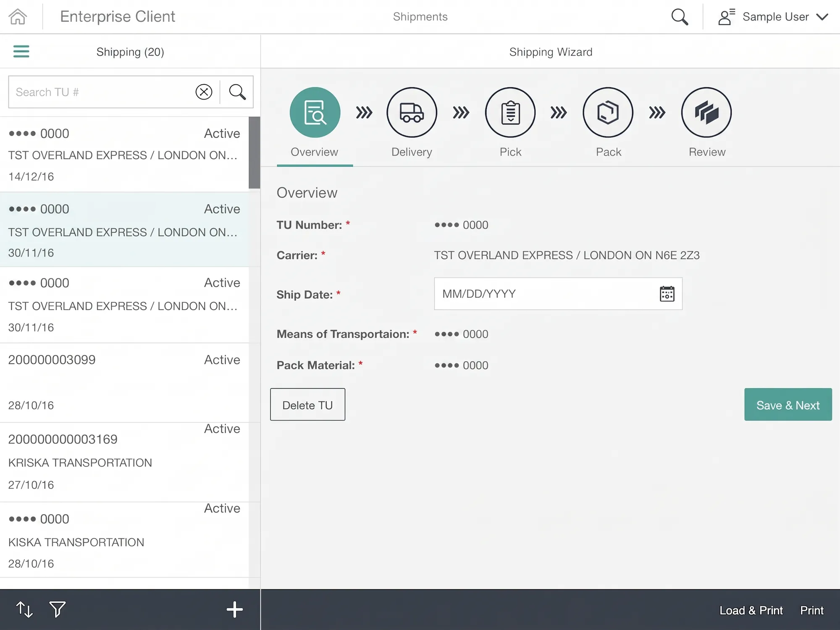Image resolution: width=840 pixels, height=630 pixels.
Task: Open global search in the top bar
Action: click(680, 17)
